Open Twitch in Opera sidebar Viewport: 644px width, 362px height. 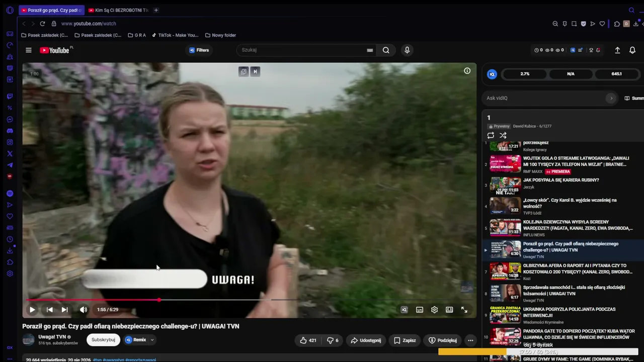pos(10,96)
